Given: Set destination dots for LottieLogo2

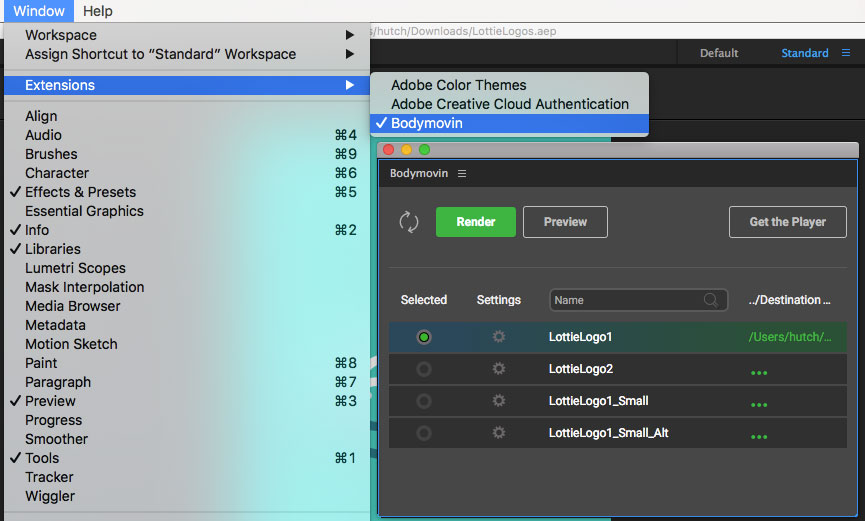Looking at the screenshot, I should pyautogui.click(x=759, y=373).
